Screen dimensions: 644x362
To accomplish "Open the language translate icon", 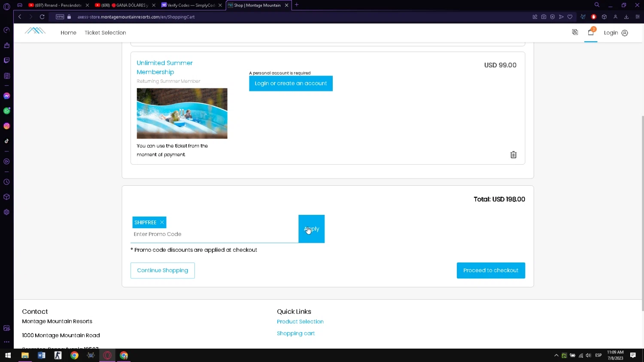I will coord(575,32).
